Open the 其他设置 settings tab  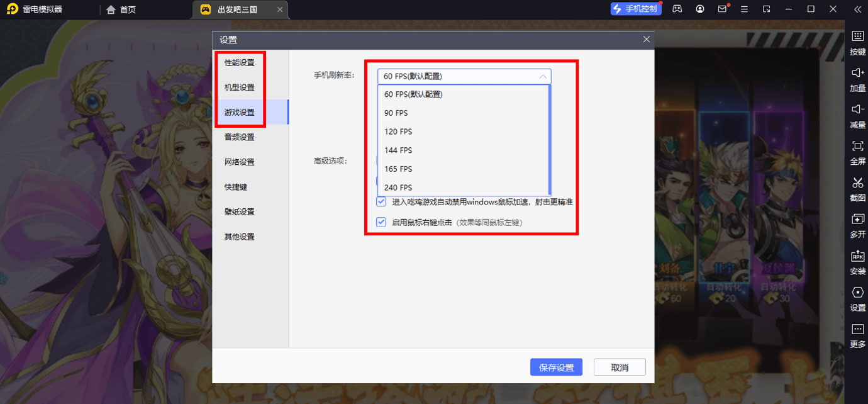point(250,237)
